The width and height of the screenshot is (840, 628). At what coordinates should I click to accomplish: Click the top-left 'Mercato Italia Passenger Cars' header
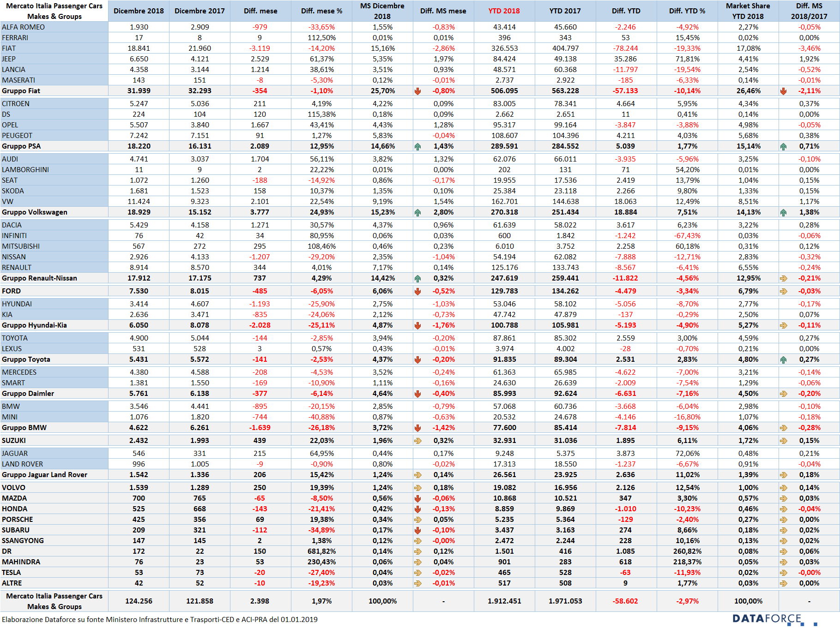point(54,11)
